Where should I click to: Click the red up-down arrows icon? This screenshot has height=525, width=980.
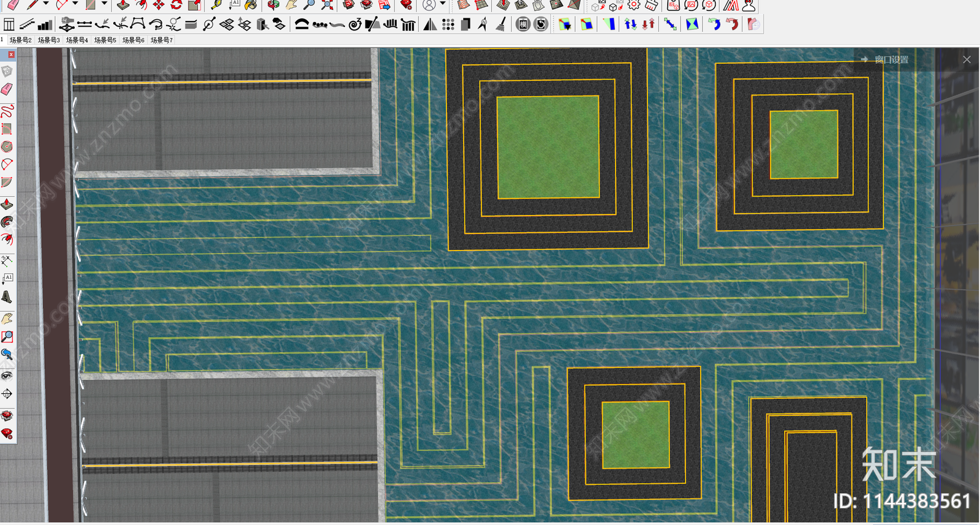[648, 25]
